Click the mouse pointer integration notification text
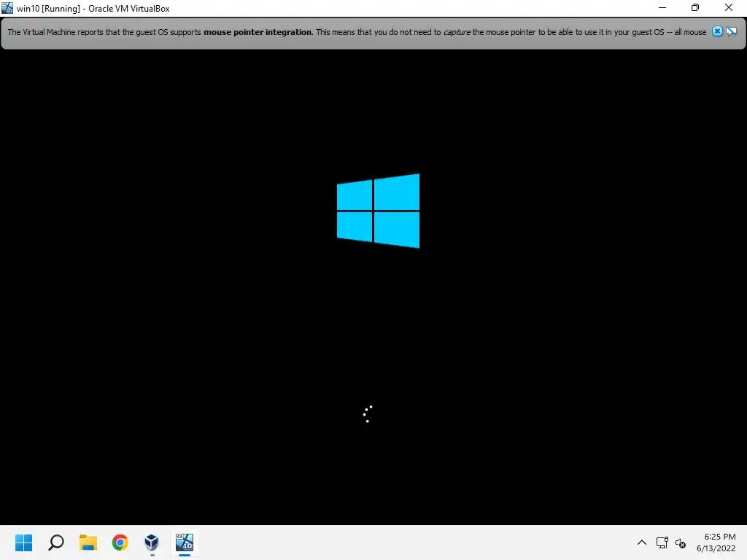The image size is (747, 560). pos(357,32)
